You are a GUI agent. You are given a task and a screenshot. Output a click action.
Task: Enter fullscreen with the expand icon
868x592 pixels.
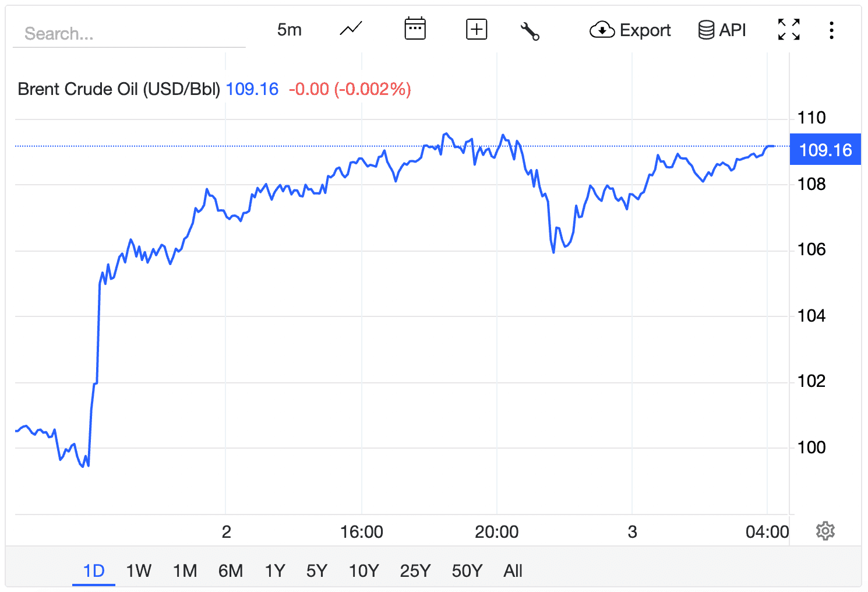click(x=788, y=29)
